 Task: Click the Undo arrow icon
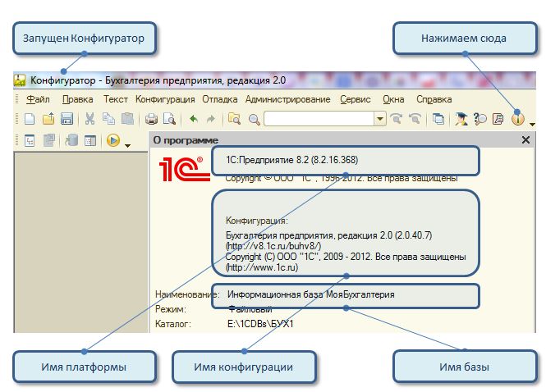point(193,119)
